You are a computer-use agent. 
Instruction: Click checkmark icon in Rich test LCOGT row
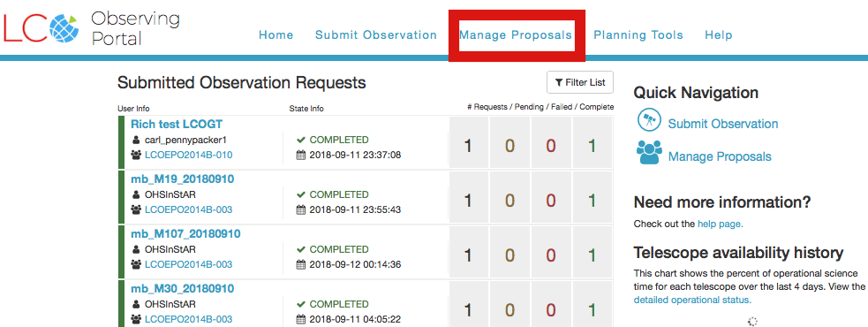(x=301, y=140)
